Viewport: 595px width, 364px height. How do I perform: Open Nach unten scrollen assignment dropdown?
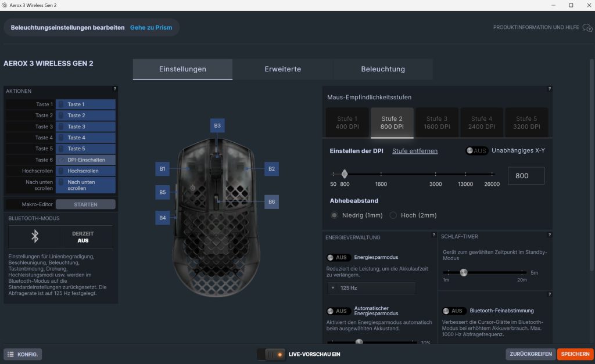click(86, 185)
